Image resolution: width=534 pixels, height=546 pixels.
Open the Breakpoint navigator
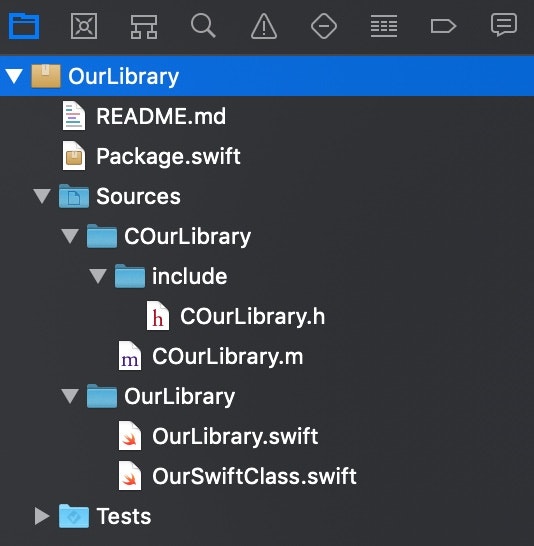(443, 26)
